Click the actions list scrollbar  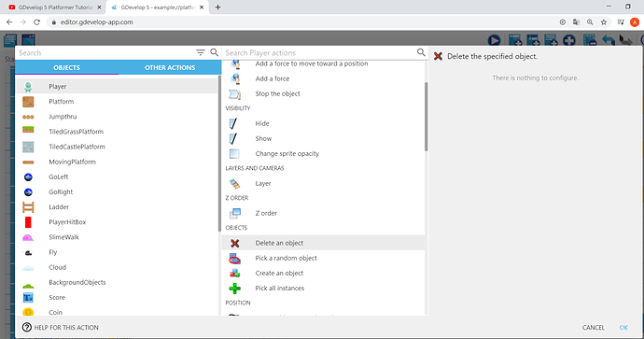point(426,117)
